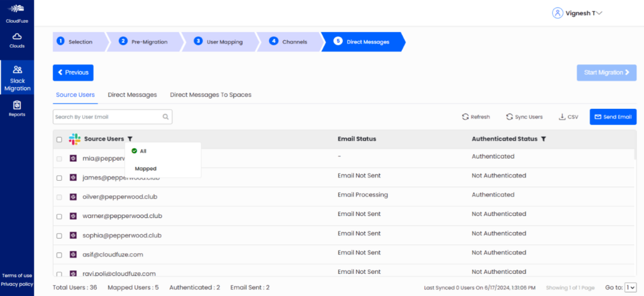Click the sophia@pepperwood.club email text
This screenshot has height=296, width=644.
[122, 236]
